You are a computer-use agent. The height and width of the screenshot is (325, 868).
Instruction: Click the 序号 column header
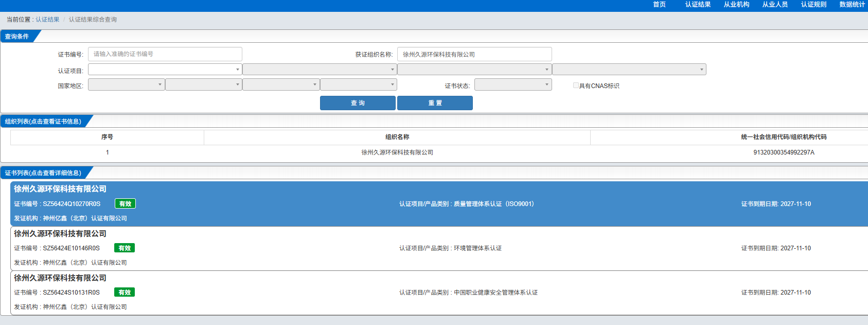coord(107,137)
